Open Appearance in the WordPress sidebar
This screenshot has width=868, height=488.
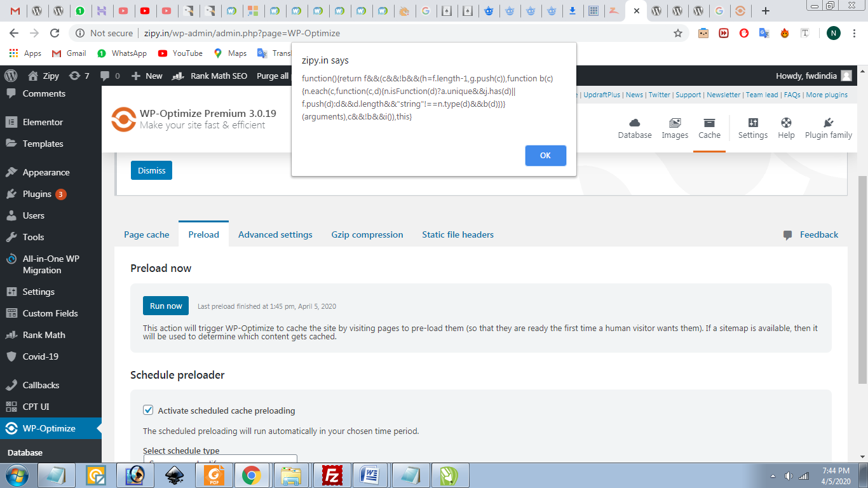[x=51, y=172]
